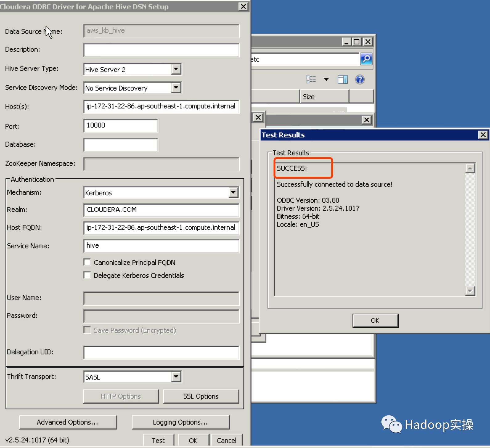Click the Data Source Name field aws_kb_hive
This screenshot has width=490, height=448.
coord(161,31)
